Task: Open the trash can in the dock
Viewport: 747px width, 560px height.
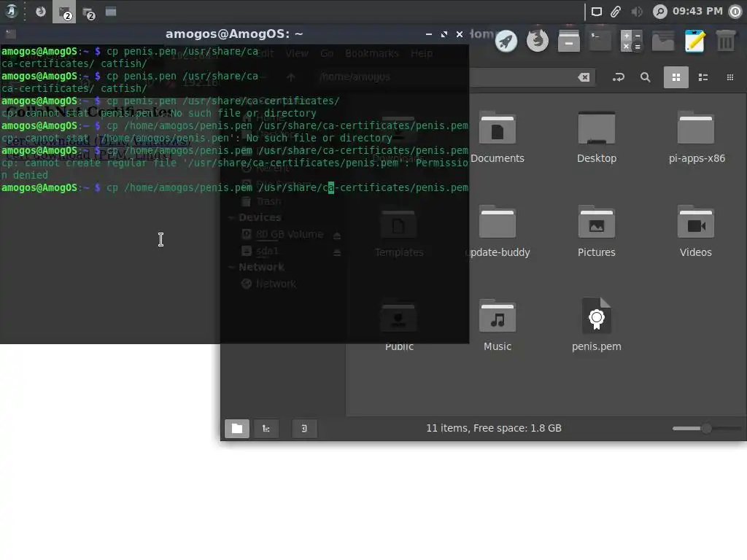Action: pos(726,41)
